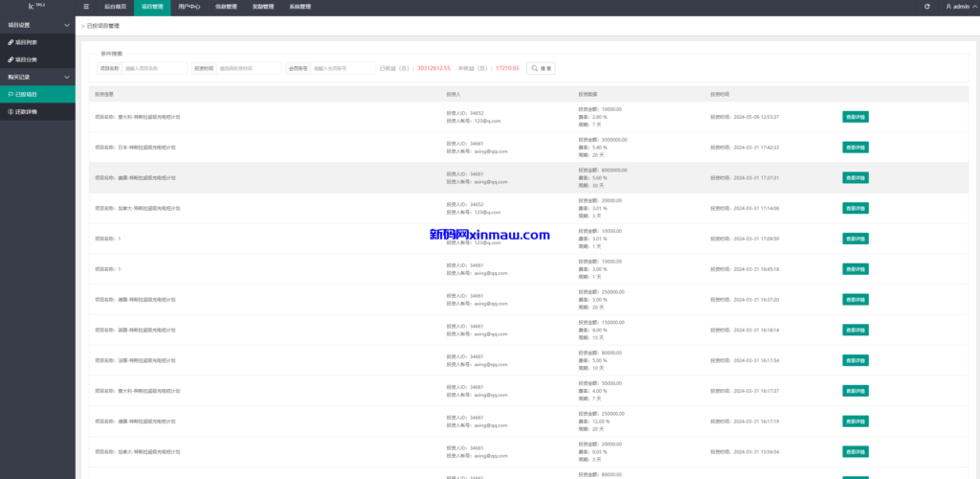This screenshot has width=980, height=479.
Task: Open the admin account dropdown
Action: click(x=961, y=7)
